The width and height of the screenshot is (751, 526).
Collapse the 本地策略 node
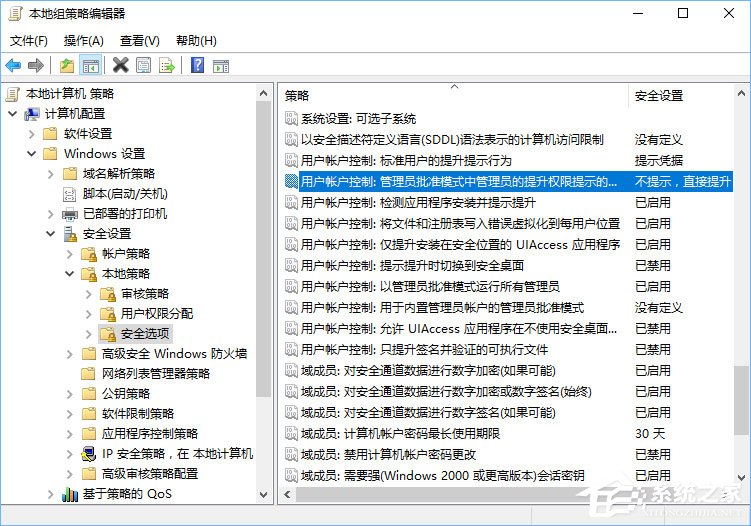point(70,274)
